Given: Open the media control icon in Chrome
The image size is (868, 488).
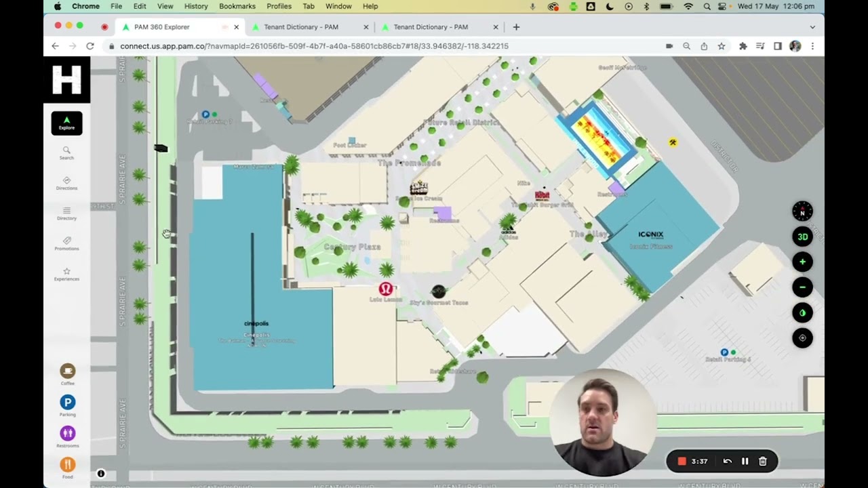Looking at the screenshot, I should (760, 46).
